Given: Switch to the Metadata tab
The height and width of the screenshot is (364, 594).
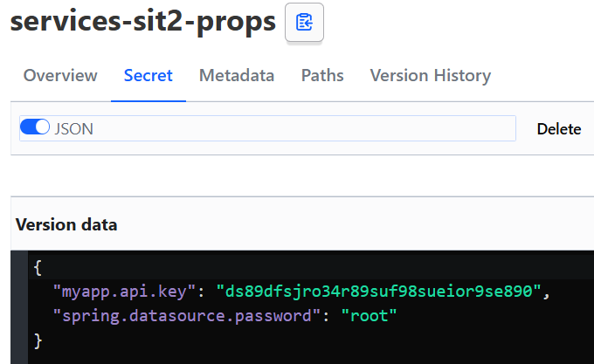Looking at the screenshot, I should (237, 75).
